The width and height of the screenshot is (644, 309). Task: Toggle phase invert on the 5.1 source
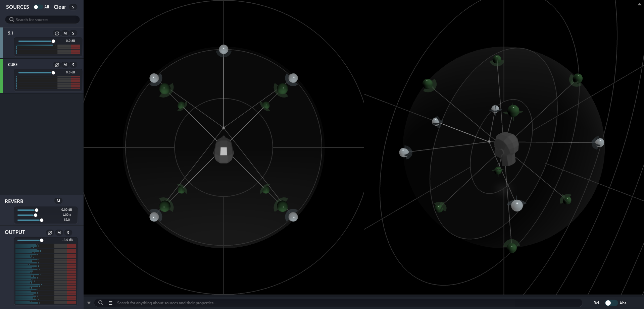tap(57, 34)
